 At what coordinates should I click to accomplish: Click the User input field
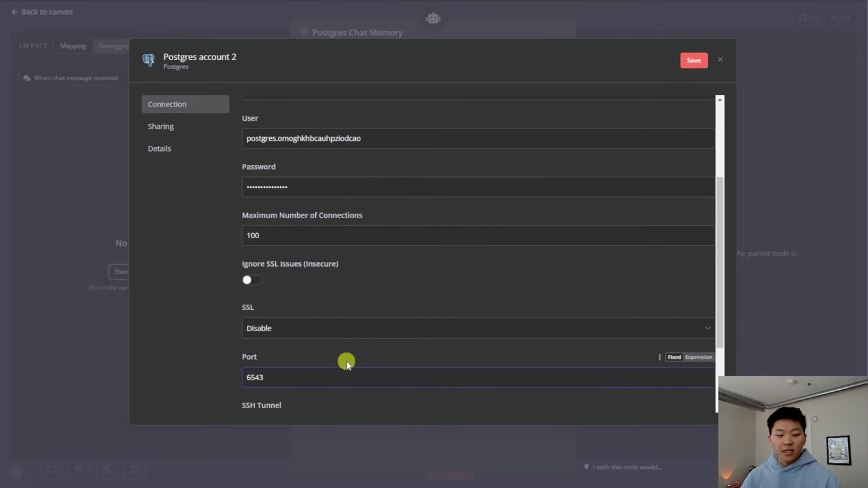pyautogui.click(x=478, y=138)
